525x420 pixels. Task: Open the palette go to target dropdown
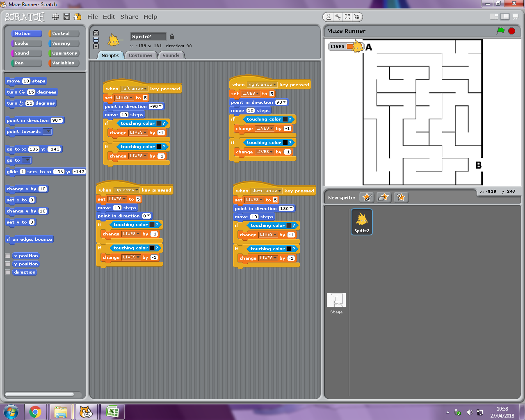pos(27,160)
